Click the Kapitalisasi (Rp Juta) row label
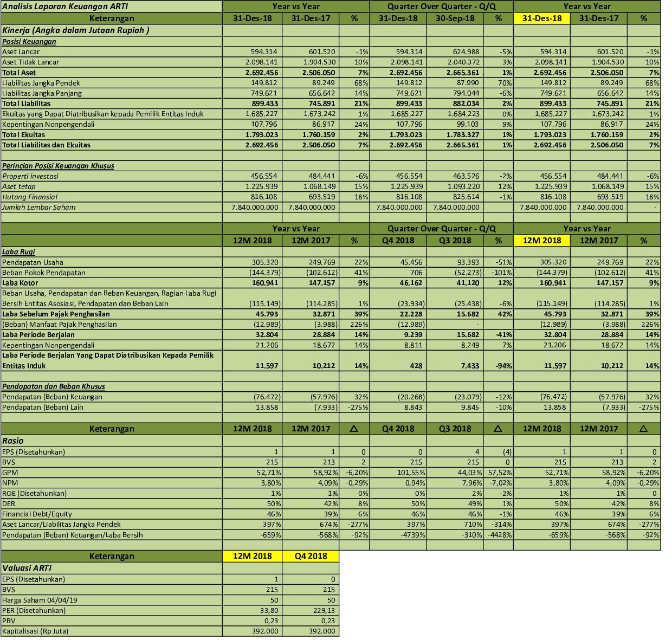This screenshot has width=672, height=640. click(x=35, y=631)
